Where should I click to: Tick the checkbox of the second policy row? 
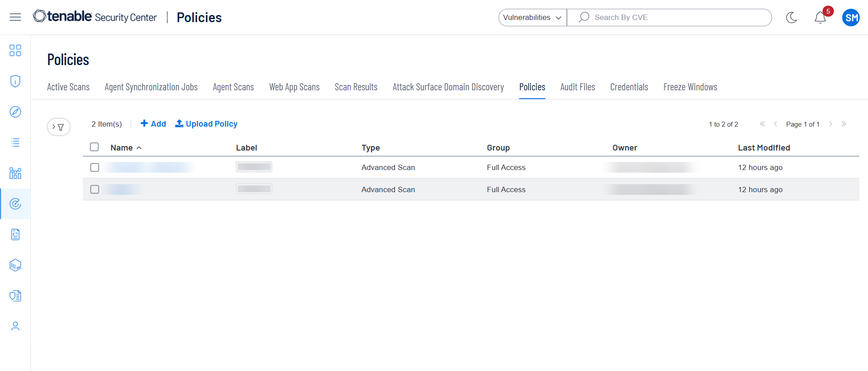(x=95, y=189)
